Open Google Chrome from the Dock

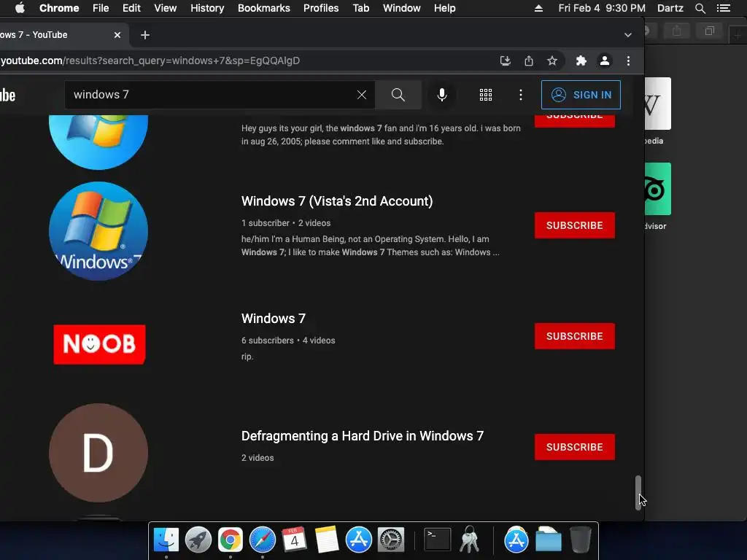[231, 540]
